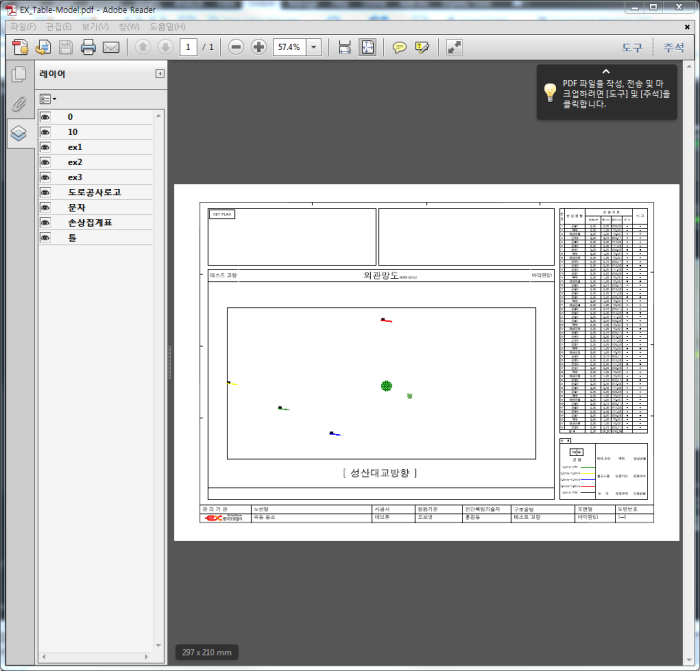Click the Save file toolbar icon
Screen dimensions: 700x671
click(x=66, y=47)
